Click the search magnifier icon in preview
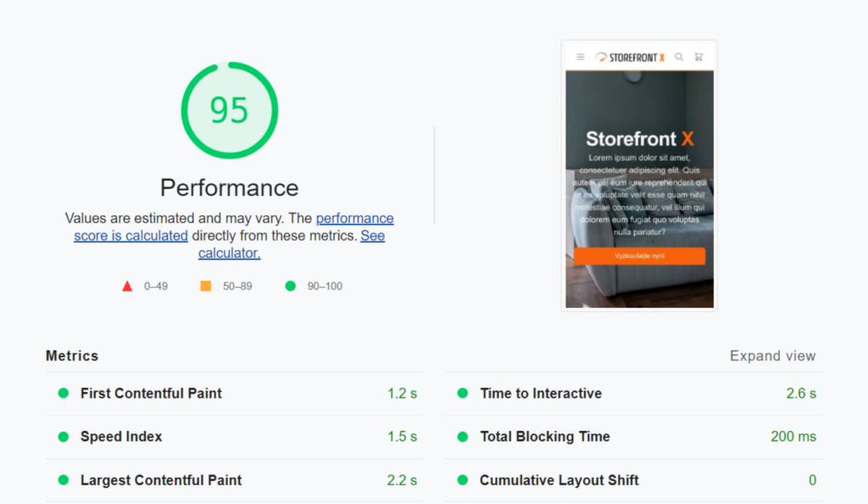Image resolution: width=868 pixels, height=504 pixels. click(679, 57)
